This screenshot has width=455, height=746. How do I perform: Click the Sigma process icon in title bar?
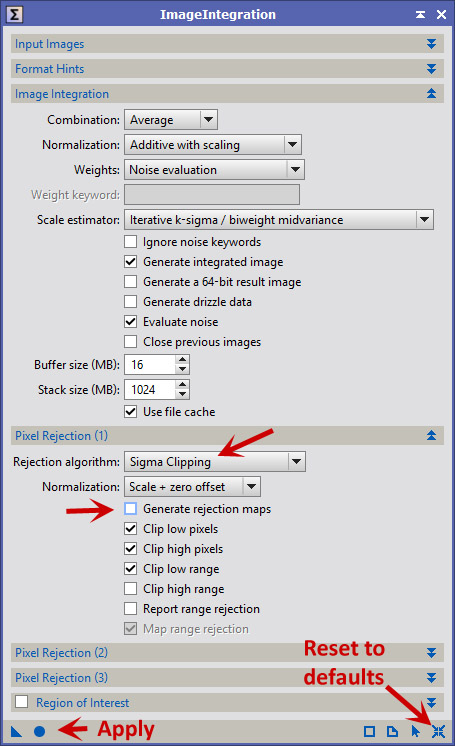tap(14, 14)
